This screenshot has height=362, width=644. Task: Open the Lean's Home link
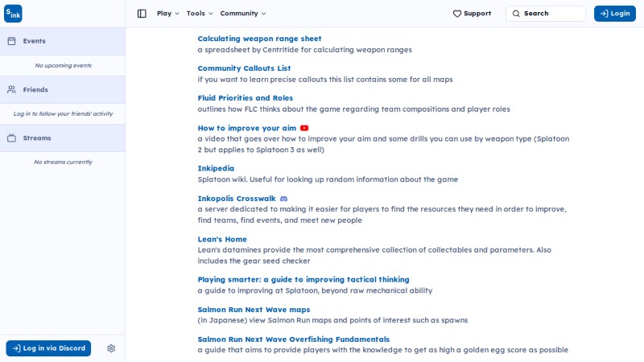point(222,239)
